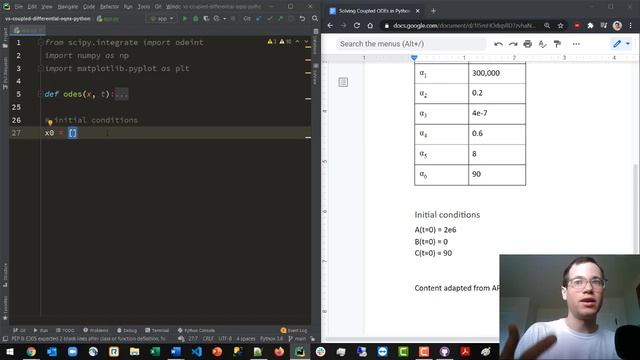Click the CRLF line separator status item
640x360 pixels.
(x=208, y=339)
